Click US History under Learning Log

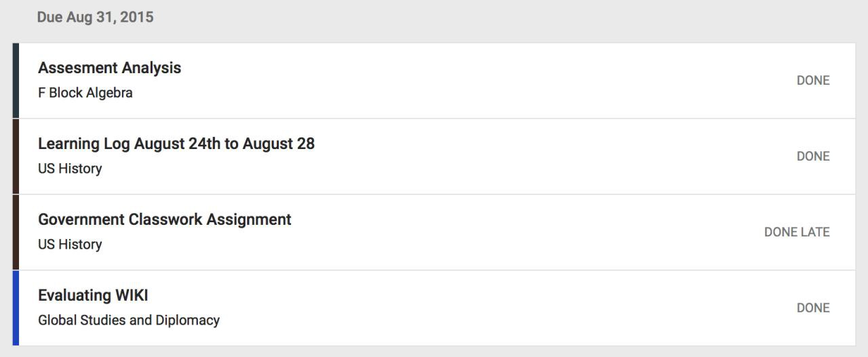70,169
